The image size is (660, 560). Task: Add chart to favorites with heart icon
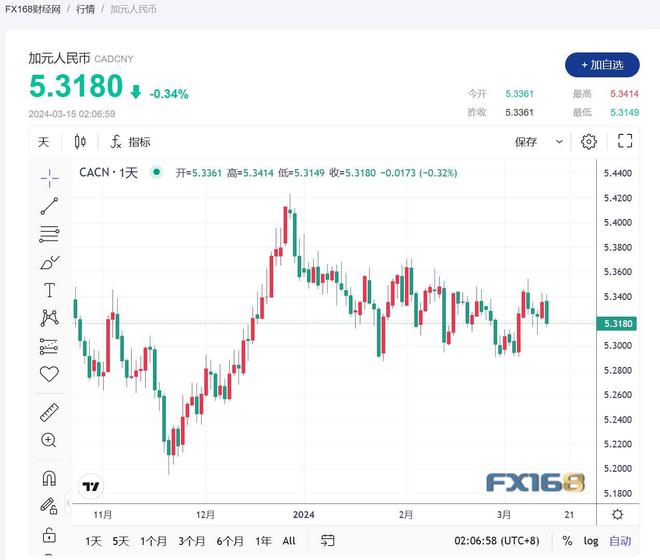[49, 374]
